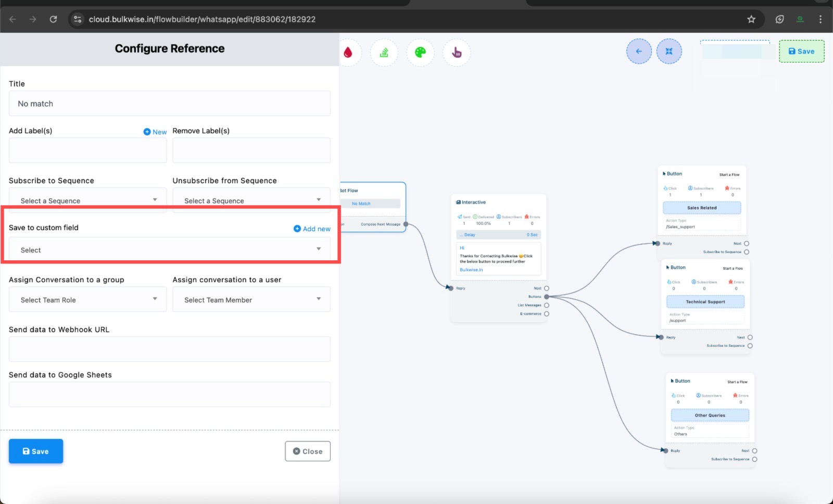Click the E-commerce output port on Interactive node
833x504 pixels.
point(547,314)
